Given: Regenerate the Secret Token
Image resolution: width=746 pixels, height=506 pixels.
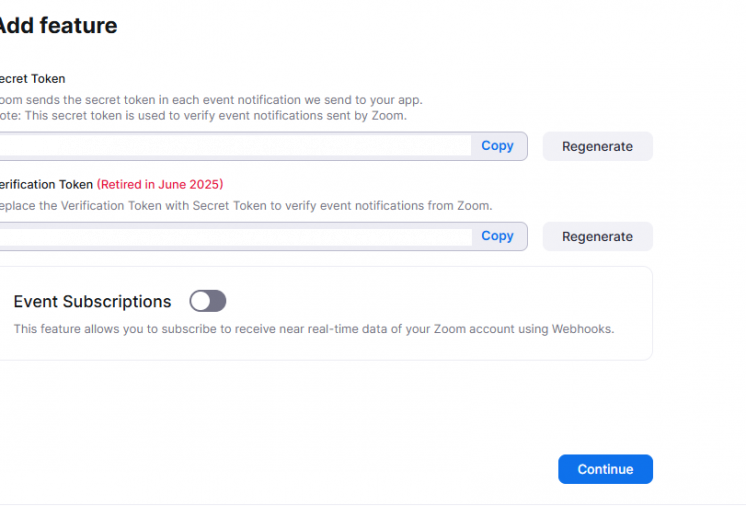Looking at the screenshot, I should coord(597,146).
